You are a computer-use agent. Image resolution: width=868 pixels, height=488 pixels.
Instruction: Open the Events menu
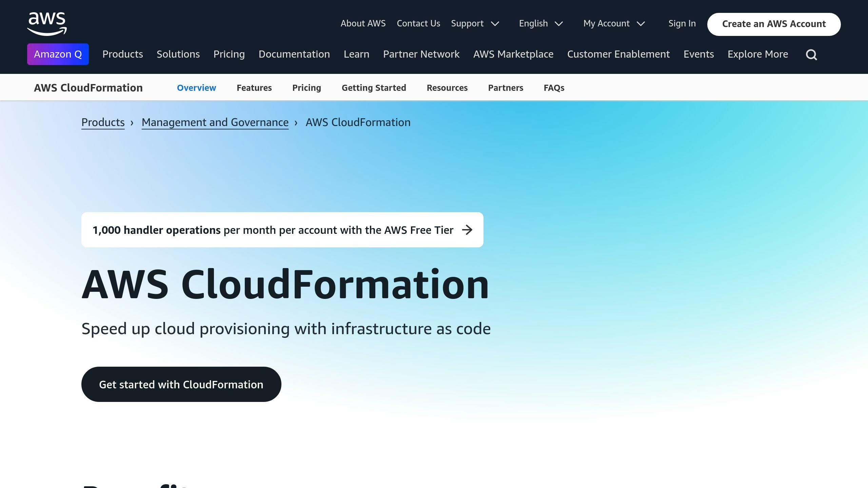[x=699, y=54]
